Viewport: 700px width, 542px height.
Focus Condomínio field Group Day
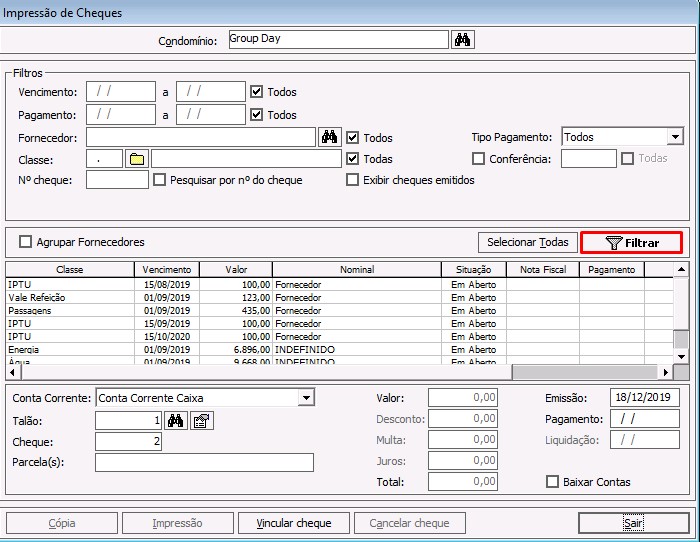[x=338, y=39]
